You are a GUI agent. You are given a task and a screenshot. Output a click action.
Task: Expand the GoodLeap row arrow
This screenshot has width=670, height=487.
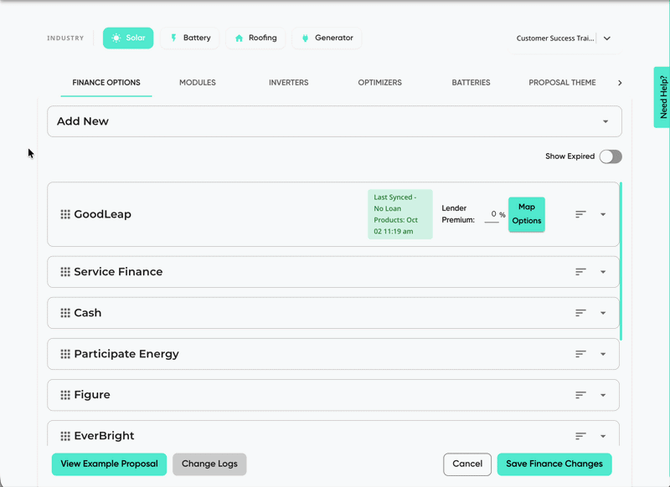[603, 214]
